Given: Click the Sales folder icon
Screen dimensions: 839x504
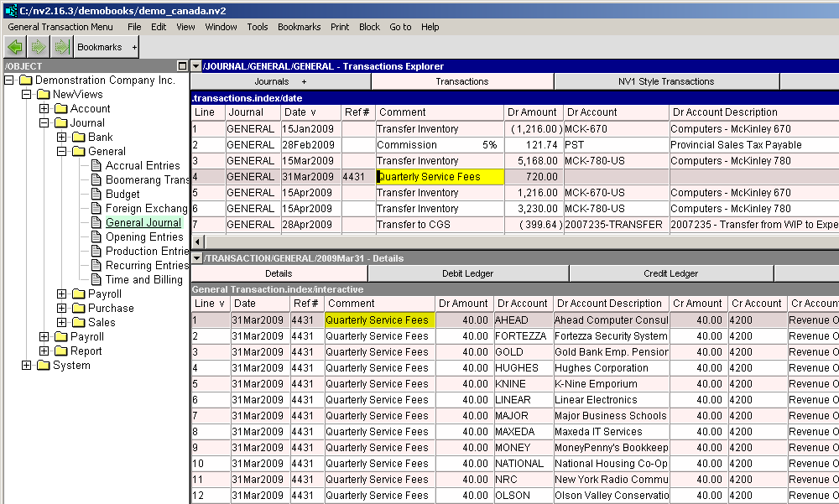Looking at the screenshot, I should click(x=78, y=323).
